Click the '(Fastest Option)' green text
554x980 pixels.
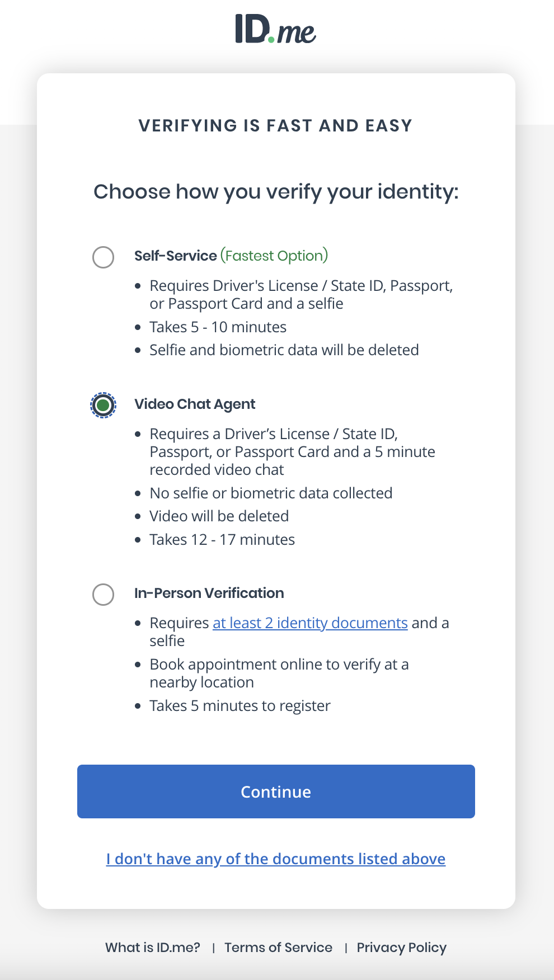pyautogui.click(x=274, y=256)
